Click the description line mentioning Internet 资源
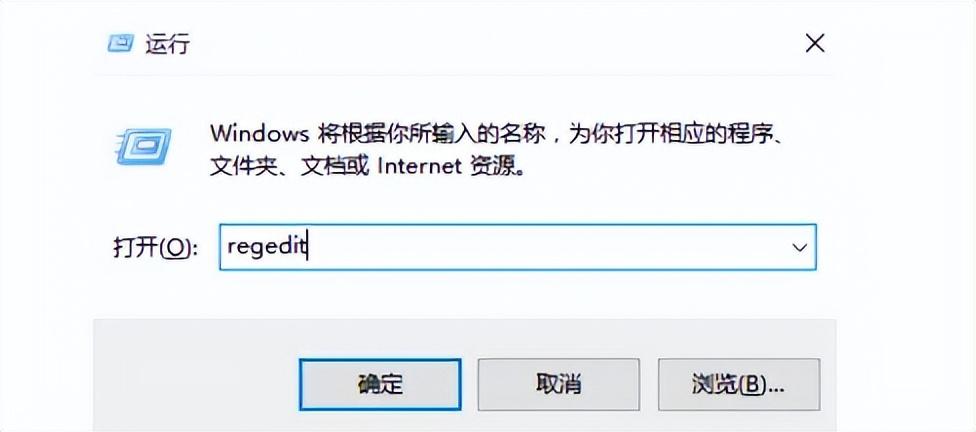 point(365,166)
